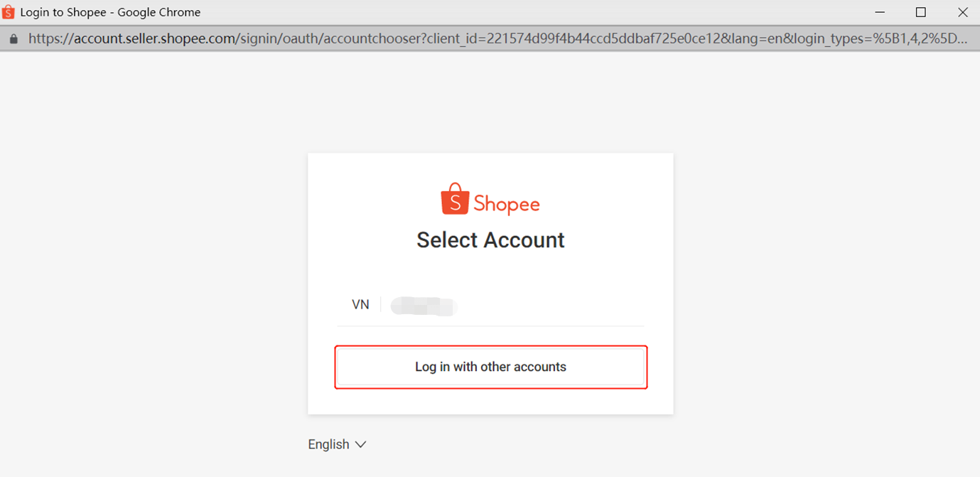Click the VN country label

pos(360,305)
